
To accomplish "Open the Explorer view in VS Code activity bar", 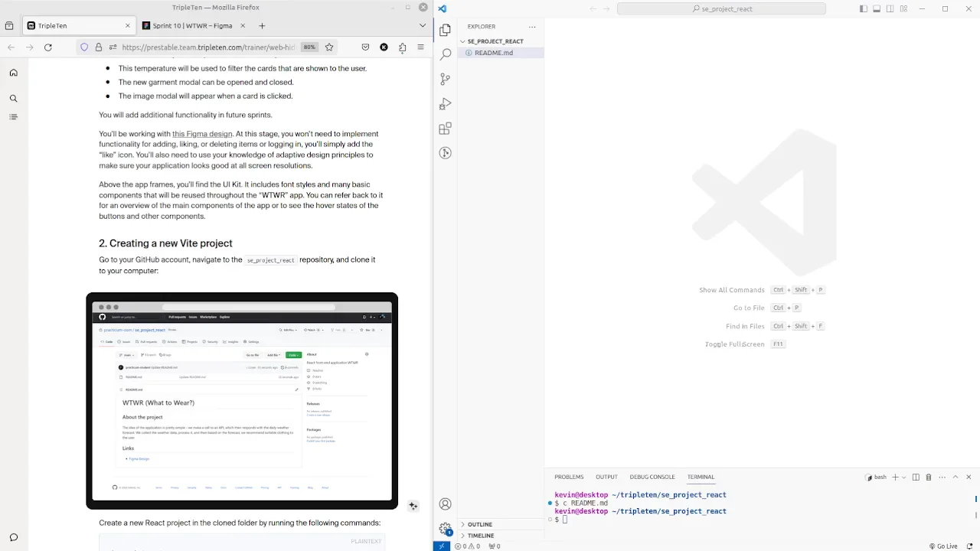I will (446, 30).
